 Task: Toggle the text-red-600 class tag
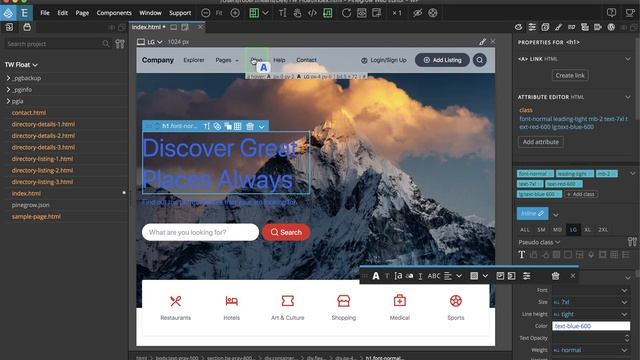[x=564, y=184]
